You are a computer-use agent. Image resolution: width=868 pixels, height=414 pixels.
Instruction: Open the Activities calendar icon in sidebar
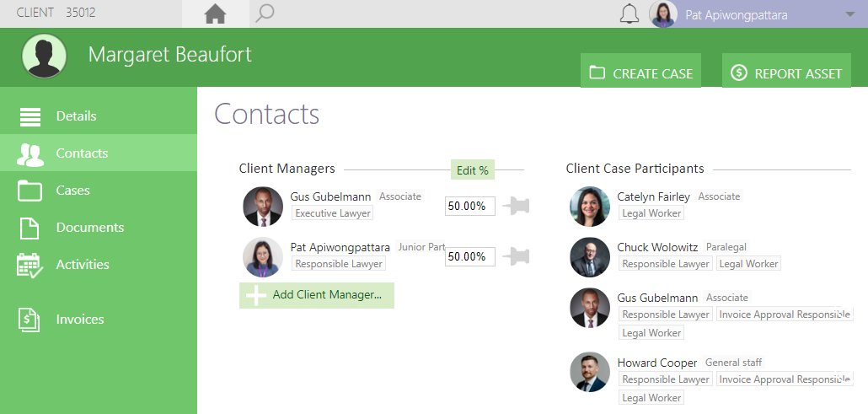pyautogui.click(x=29, y=265)
